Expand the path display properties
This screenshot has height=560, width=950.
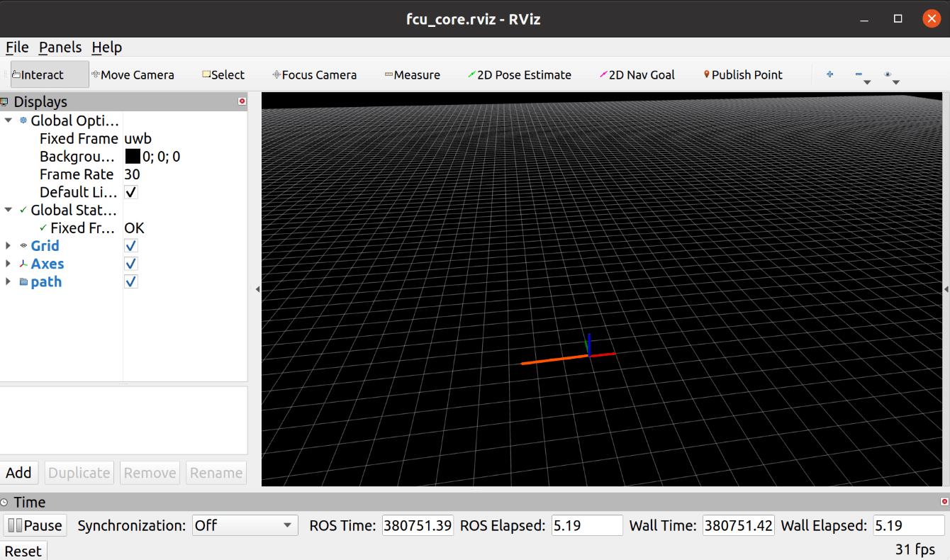pos(9,281)
